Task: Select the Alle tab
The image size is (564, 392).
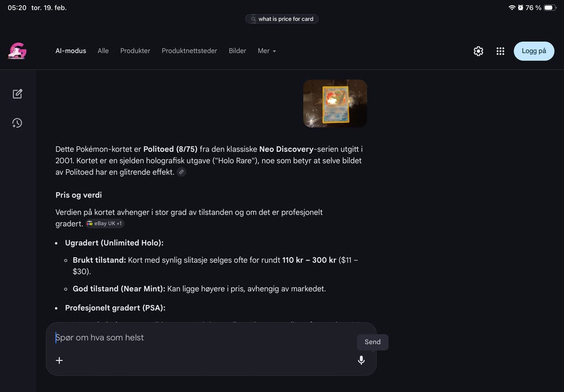Action: 103,51
